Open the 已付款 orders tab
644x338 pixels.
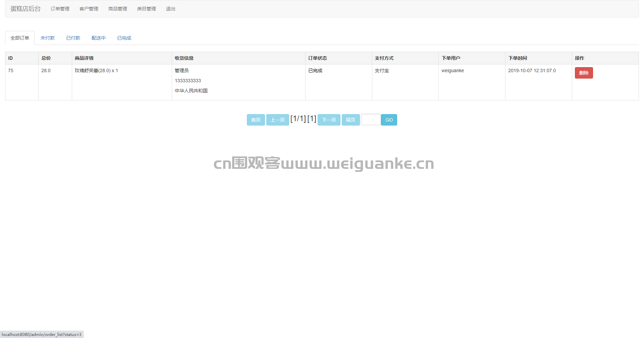tap(73, 38)
